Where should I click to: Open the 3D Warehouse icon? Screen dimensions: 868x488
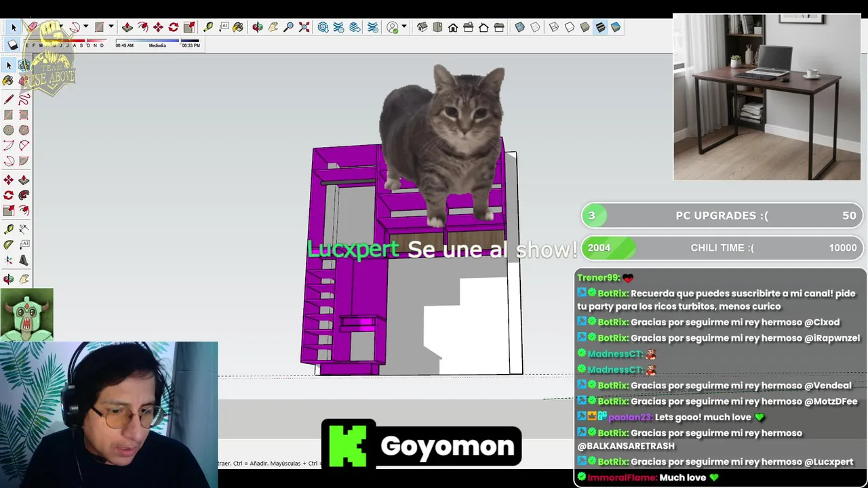tap(323, 27)
